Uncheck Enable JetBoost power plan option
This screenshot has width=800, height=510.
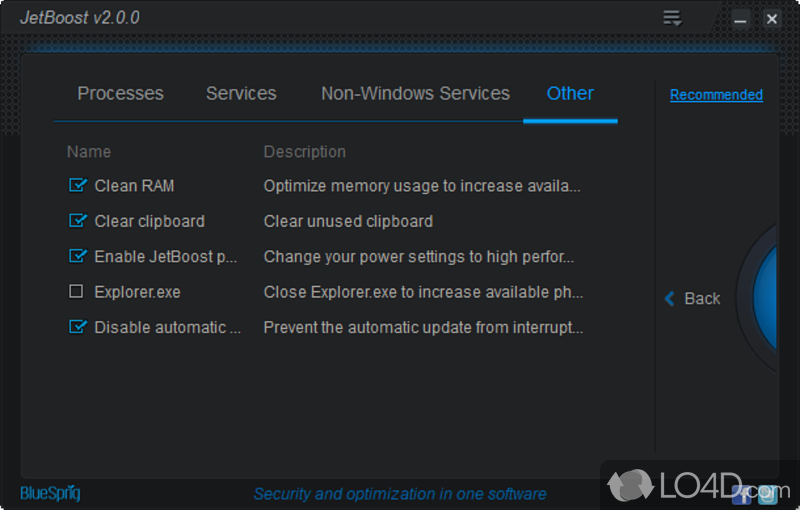(77, 256)
